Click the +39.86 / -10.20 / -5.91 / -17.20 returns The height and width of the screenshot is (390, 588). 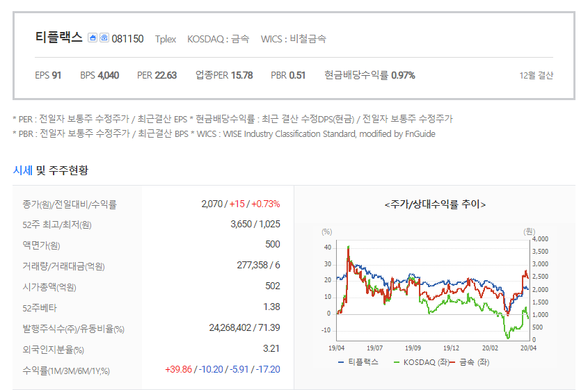223,369
